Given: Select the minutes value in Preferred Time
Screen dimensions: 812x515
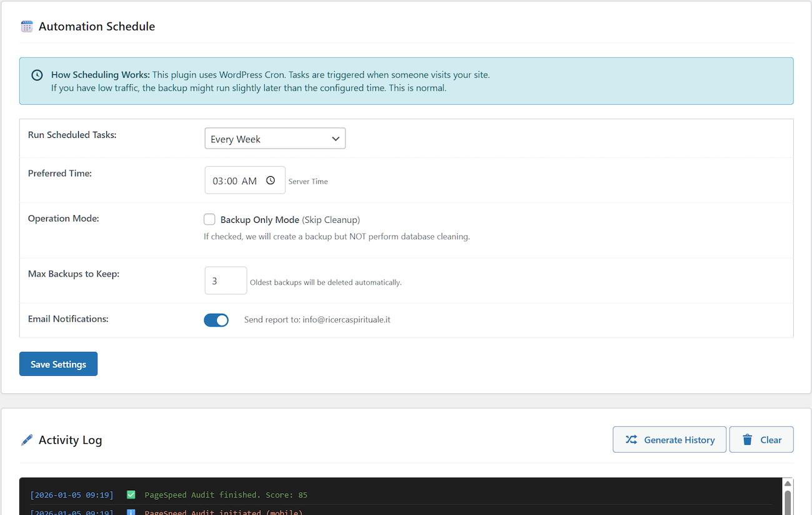Looking at the screenshot, I should click(232, 181).
